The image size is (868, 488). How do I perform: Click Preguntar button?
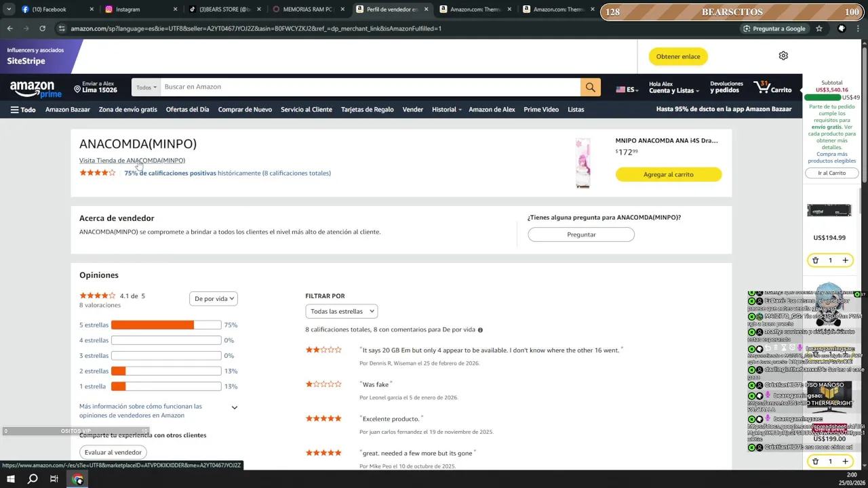pyautogui.click(x=581, y=235)
